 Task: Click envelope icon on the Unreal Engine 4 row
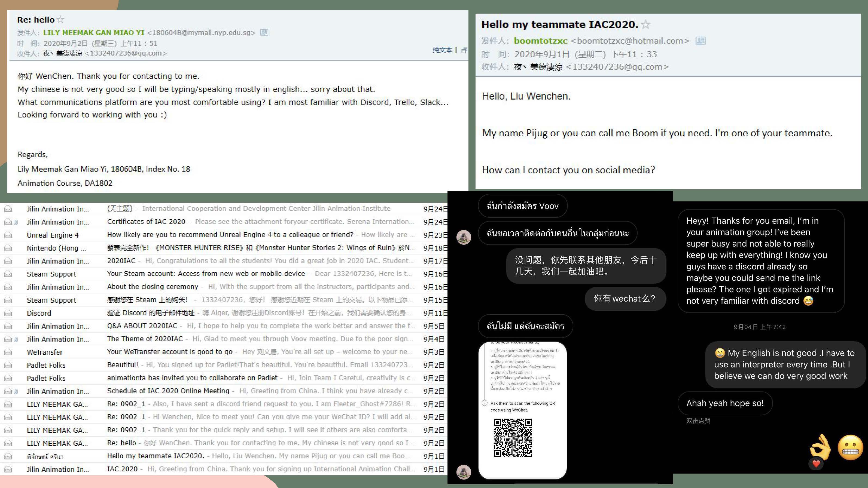click(x=8, y=235)
